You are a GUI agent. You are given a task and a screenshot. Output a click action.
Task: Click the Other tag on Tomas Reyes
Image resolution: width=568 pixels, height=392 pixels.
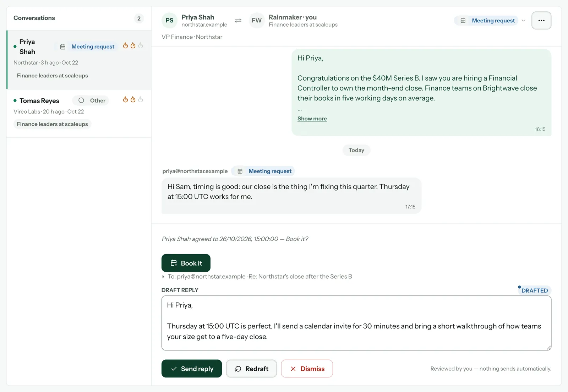(x=91, y=100)
